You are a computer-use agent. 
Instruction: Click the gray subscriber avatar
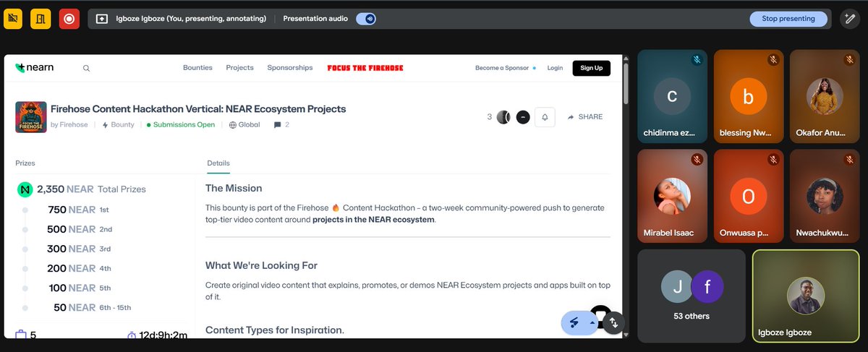[x=503, y=117]
